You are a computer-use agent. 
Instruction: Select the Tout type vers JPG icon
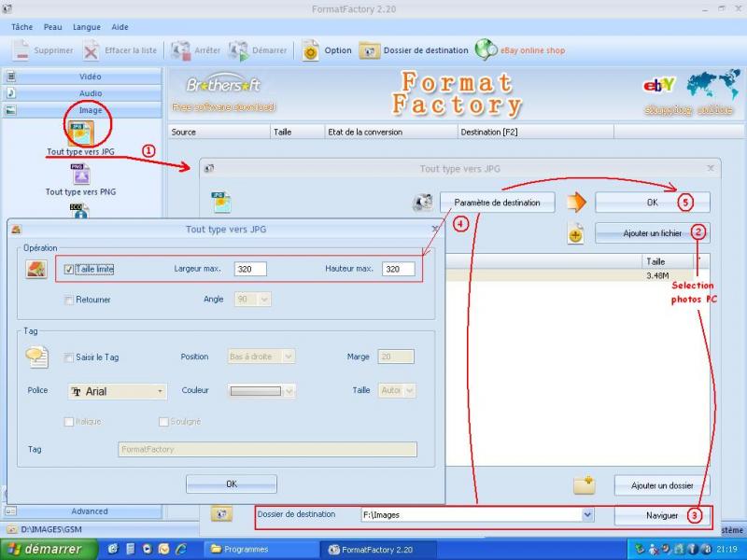[x=80, y=133]
